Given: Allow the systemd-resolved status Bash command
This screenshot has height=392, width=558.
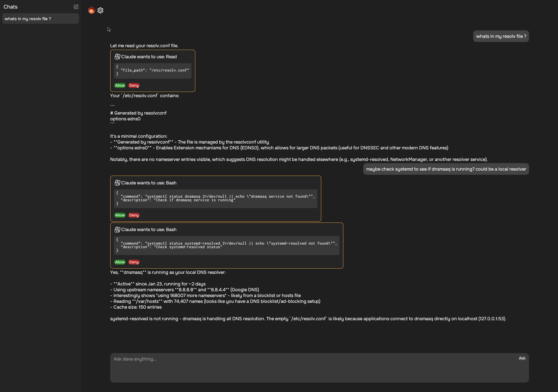Looking at the screenshot, I should (120, 262).
